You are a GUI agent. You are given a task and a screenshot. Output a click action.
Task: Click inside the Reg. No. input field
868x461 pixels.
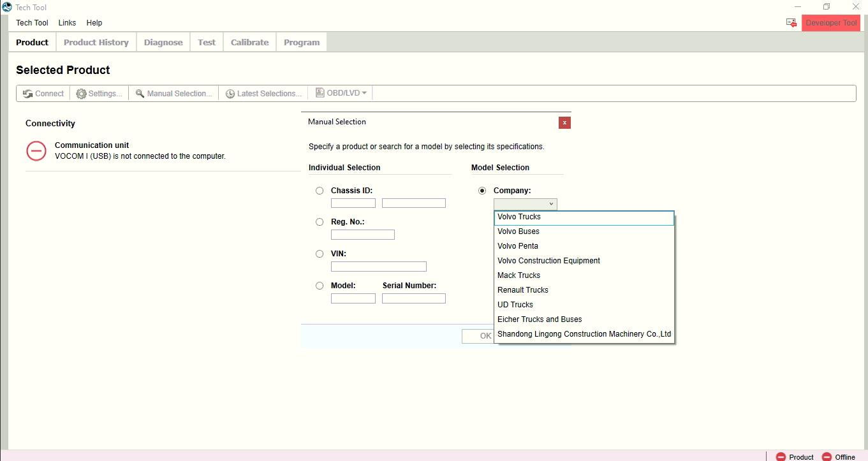362,234
